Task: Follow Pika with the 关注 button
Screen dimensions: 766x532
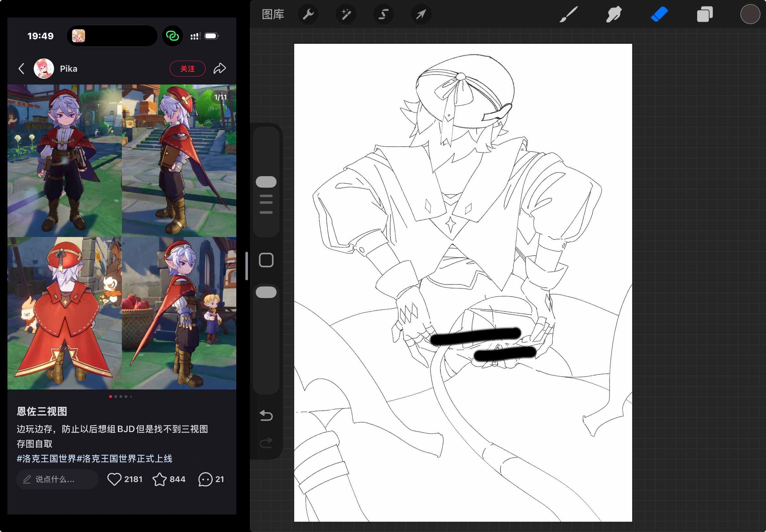Action: (x=187, y=68)
